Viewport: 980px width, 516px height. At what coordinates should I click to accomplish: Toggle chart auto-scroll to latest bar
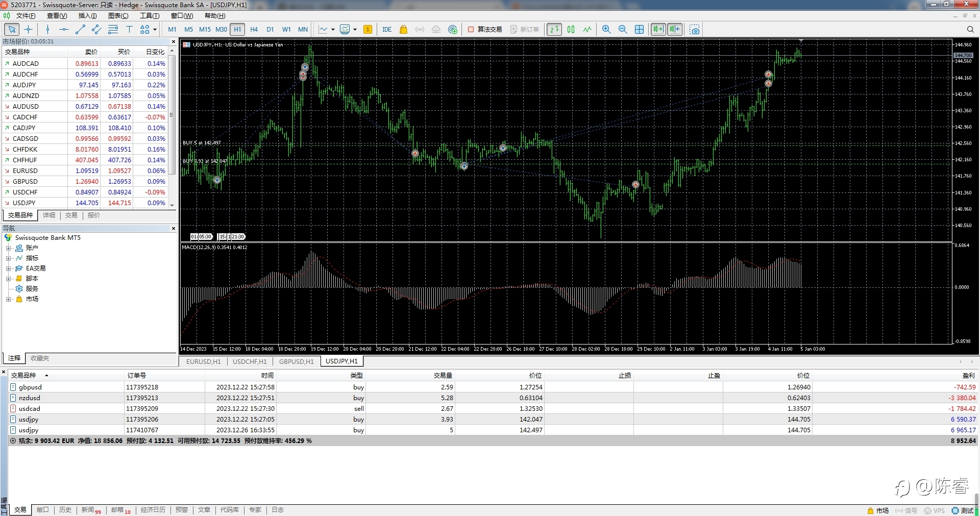click(658, 30)
